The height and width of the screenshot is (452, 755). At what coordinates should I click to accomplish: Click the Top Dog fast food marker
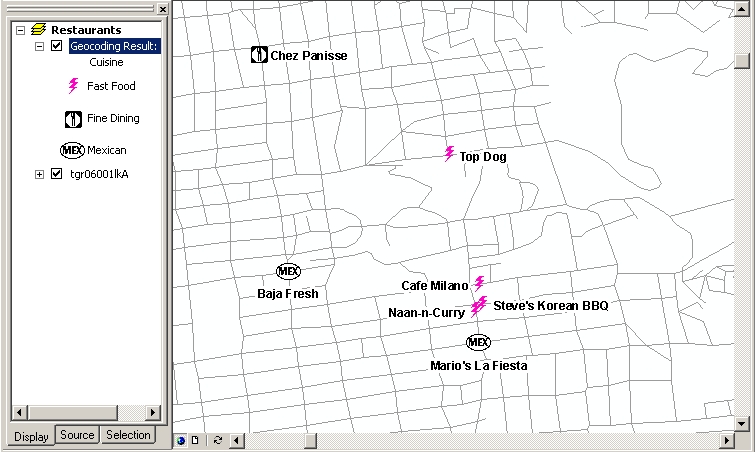coord(449,154)
